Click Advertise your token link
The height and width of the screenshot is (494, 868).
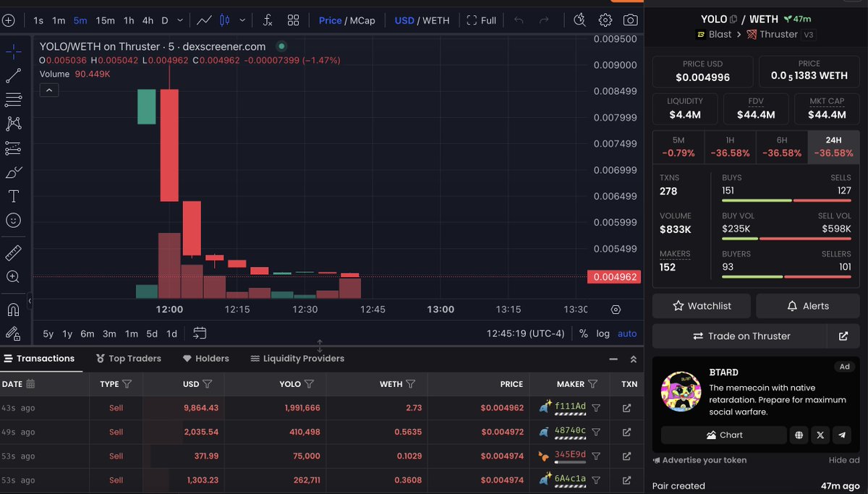[x=699, y=460]
